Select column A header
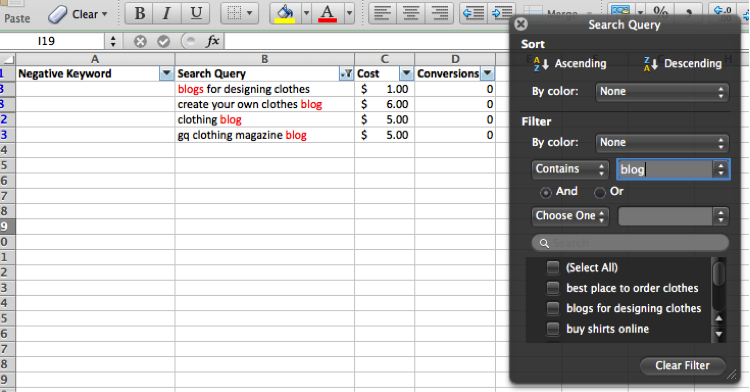The image size is (750, 392). [95, 59]
